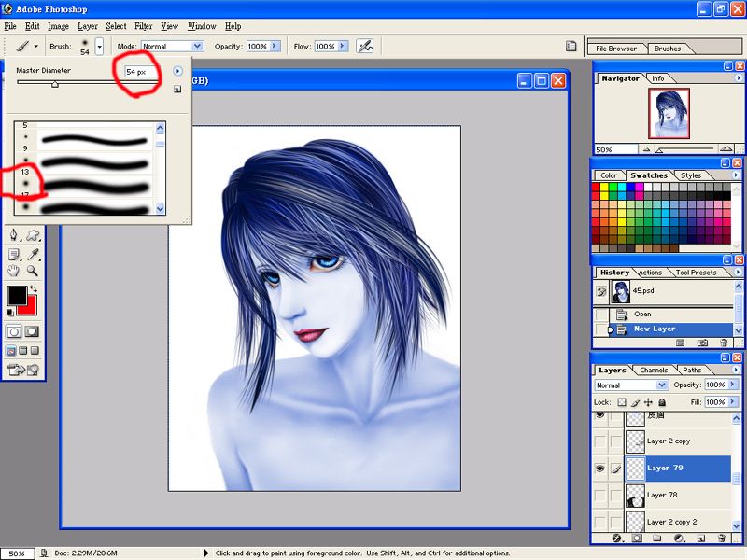Open the File Browser tab
747x560 pixels.
(x=616, y=49)
